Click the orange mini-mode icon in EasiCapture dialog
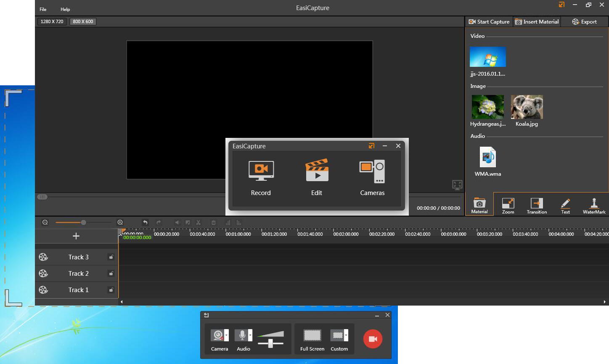This screenshot has width=609, height=364. [371, 146]
